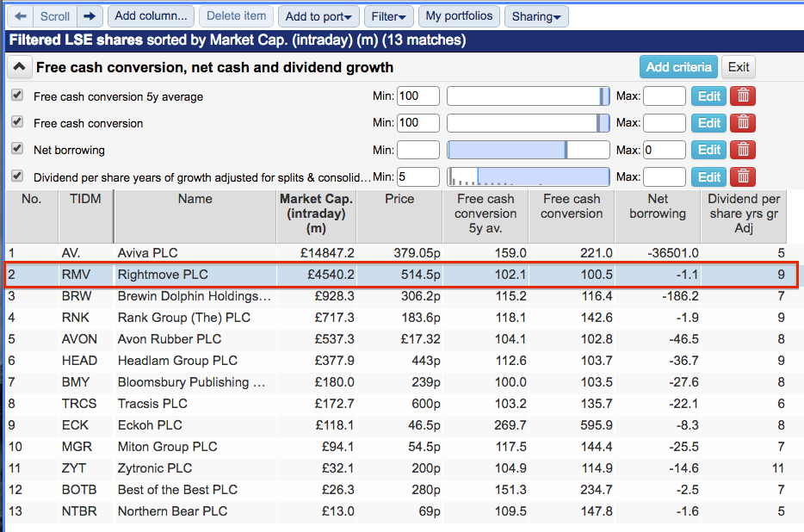The width and height of the screenshot is (804, 532).
Task: Click the £14847.2 market cap value
Action: (x=327, y=253)
